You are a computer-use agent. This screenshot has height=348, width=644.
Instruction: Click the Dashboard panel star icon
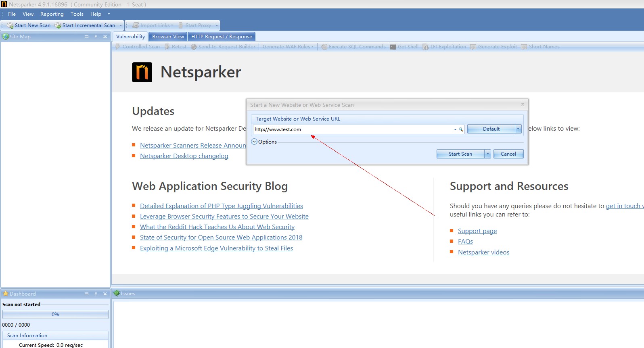click(6, 294)
